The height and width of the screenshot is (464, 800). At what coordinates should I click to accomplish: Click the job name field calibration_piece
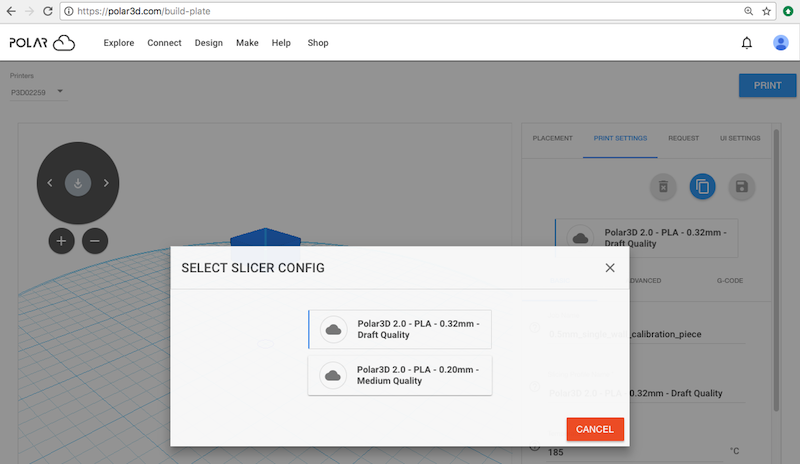click(646, 334)
